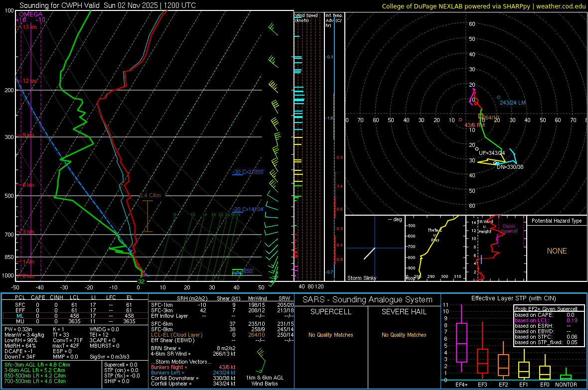Click the NONTOR box plot label

point(566,385)
